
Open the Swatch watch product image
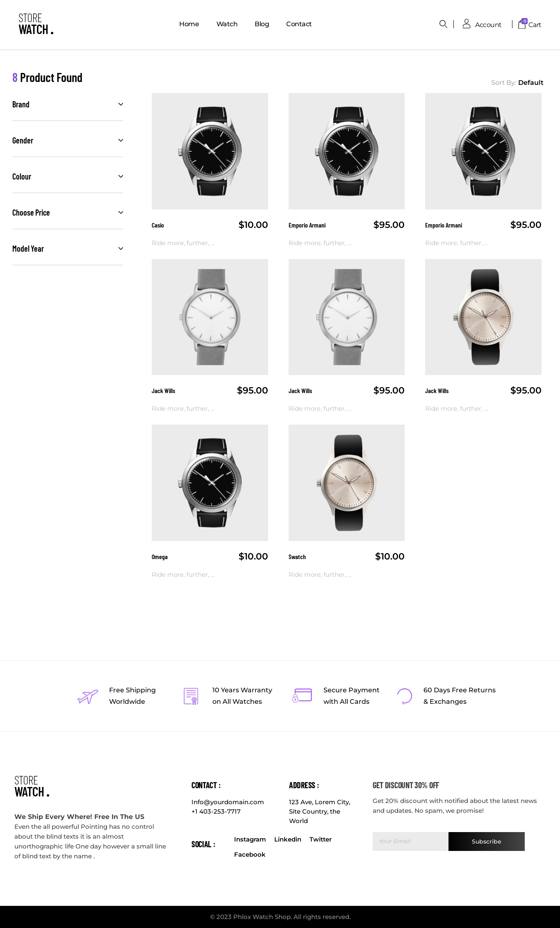click(346, 483)
